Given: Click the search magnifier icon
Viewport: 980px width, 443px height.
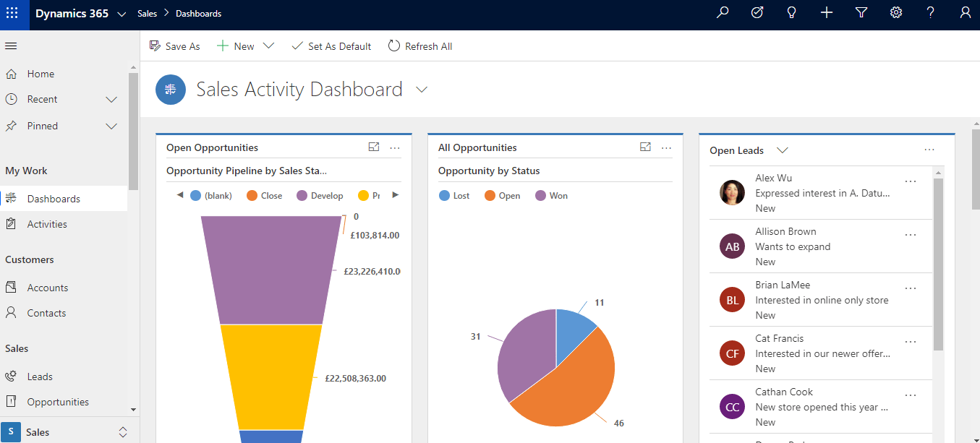Looking at the screenshot, I should pos(722,13).
